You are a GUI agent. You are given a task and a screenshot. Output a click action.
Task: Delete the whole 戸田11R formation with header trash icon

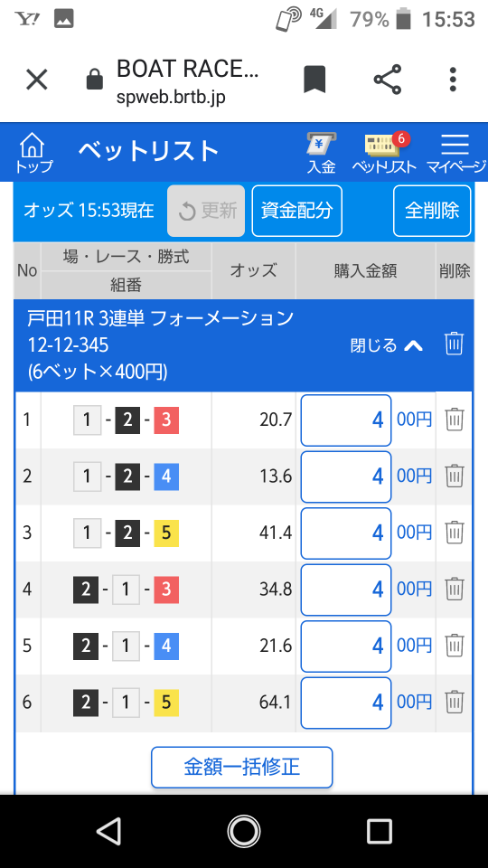(454, 344)
